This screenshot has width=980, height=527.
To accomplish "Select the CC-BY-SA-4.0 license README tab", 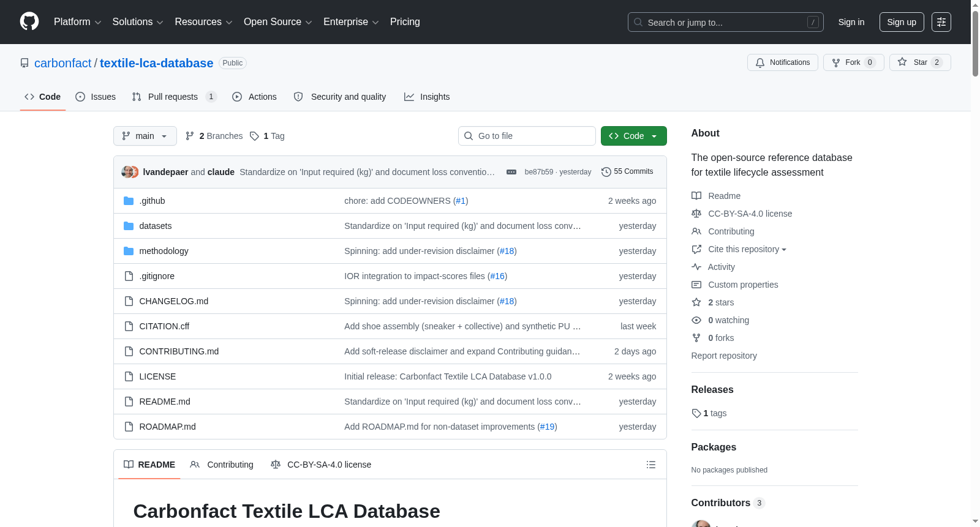I will 321,465.
